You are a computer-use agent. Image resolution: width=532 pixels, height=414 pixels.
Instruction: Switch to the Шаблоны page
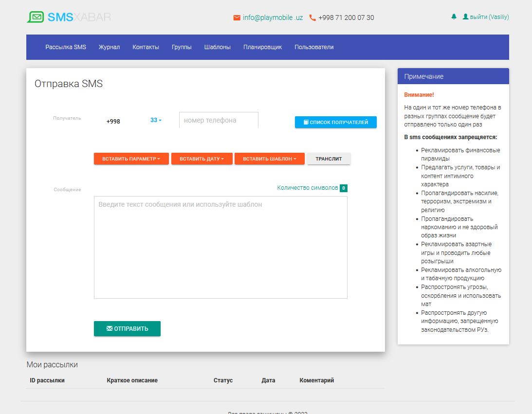coord(217,47)
